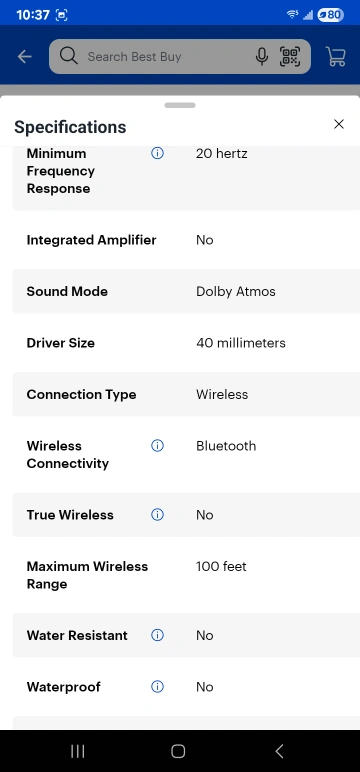The height and width of the screenshot is (772, 360).
Task: Close the Specifications sheet
Action: 339,124
